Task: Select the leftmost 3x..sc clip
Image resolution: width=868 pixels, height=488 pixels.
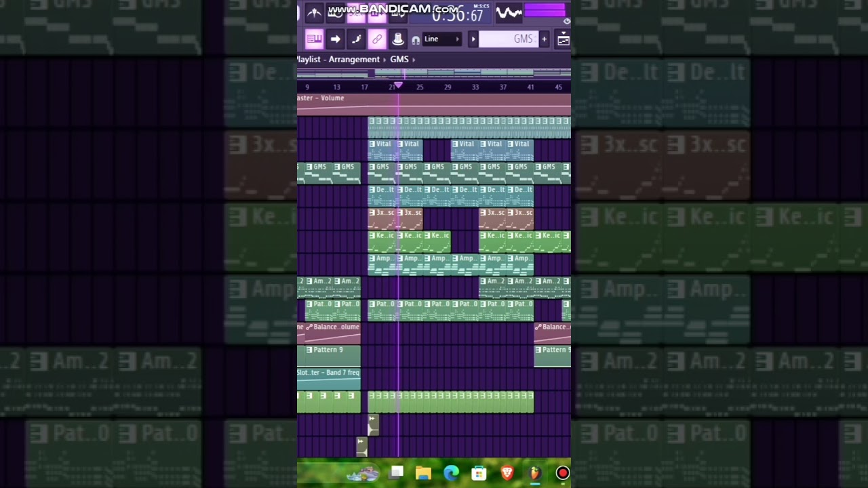Action: tap(382, 218)
